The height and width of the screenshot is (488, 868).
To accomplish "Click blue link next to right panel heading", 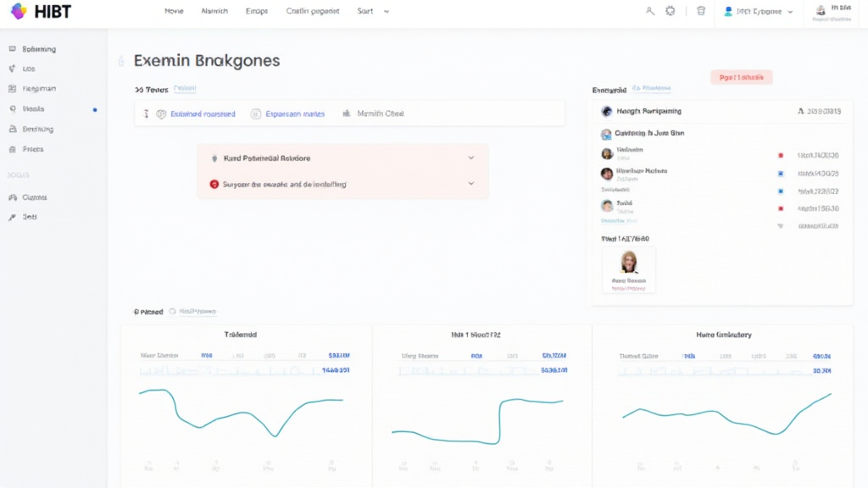I will click(651, 88).
